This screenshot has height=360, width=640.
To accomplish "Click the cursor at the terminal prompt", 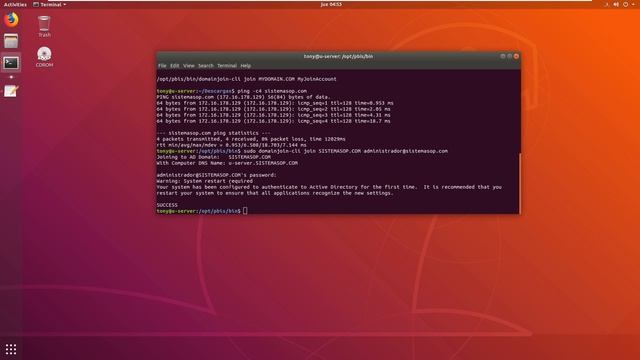I will pyautogui.click(x=245, y=211).
